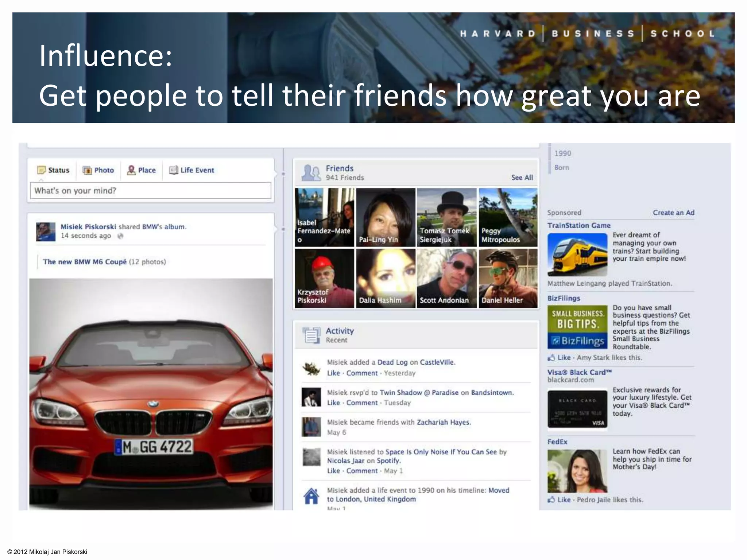
Task: Click Zachariah Hayes activity avatar icon
Action: 311,427
